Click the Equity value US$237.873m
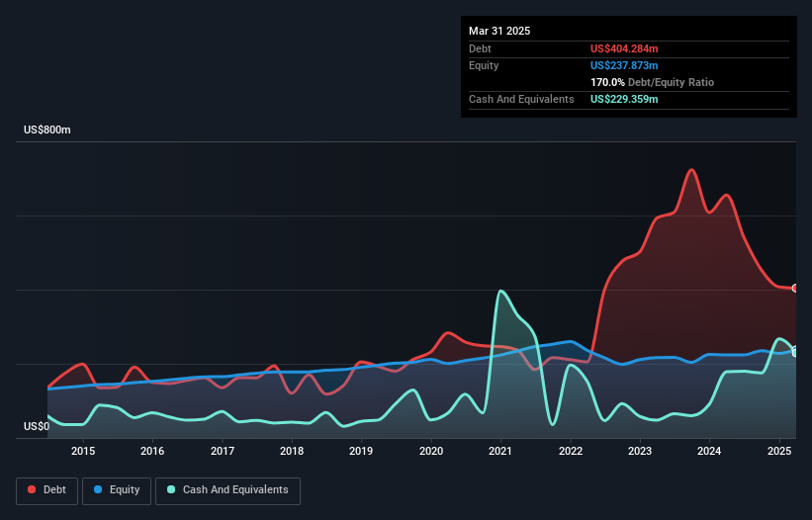 pyautogui.click(x=624, y=65)
